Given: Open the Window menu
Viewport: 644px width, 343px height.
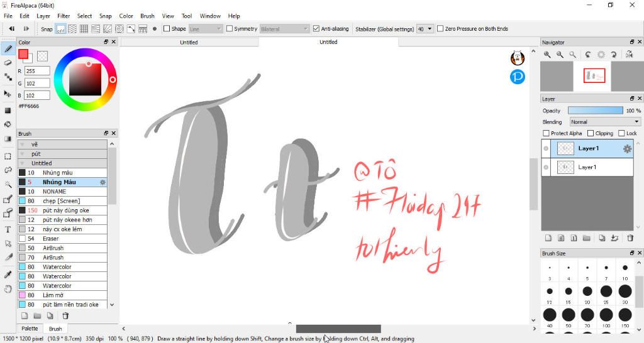Looking at the screenshot, I should (210, 16).
